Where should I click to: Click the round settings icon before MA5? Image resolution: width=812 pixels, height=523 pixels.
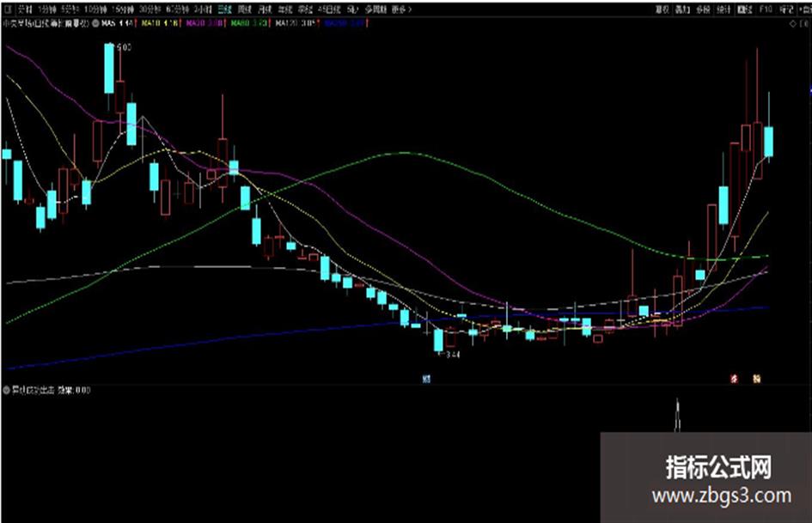click(95, 23)
